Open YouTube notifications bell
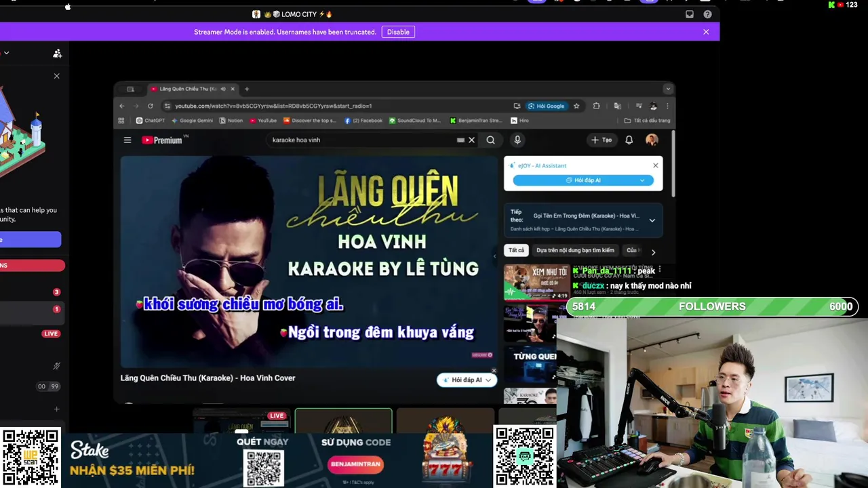Viewport: 868px width, 488px height. tap(629, 140)
